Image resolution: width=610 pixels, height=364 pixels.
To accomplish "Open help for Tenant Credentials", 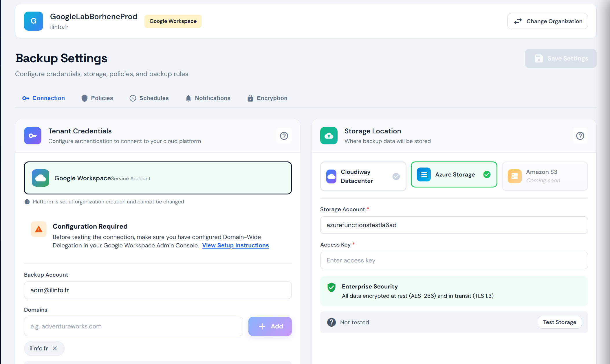I will pyautogui.click(x=284, y=136).
